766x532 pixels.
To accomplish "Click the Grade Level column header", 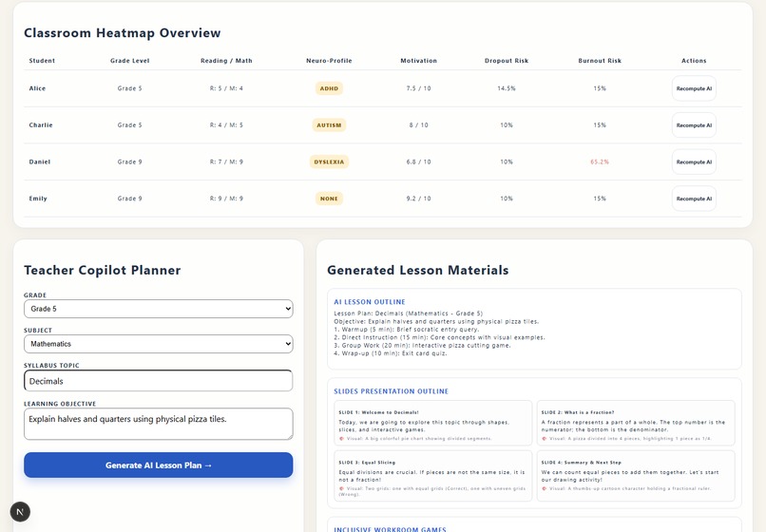I will tap(129, 61).
